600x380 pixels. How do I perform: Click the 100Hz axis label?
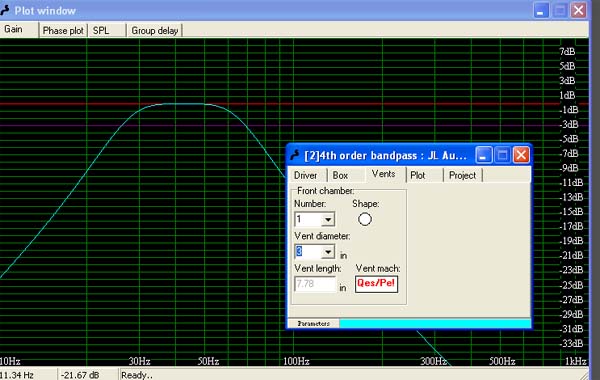pyautogui.click(x=296, y=361)
